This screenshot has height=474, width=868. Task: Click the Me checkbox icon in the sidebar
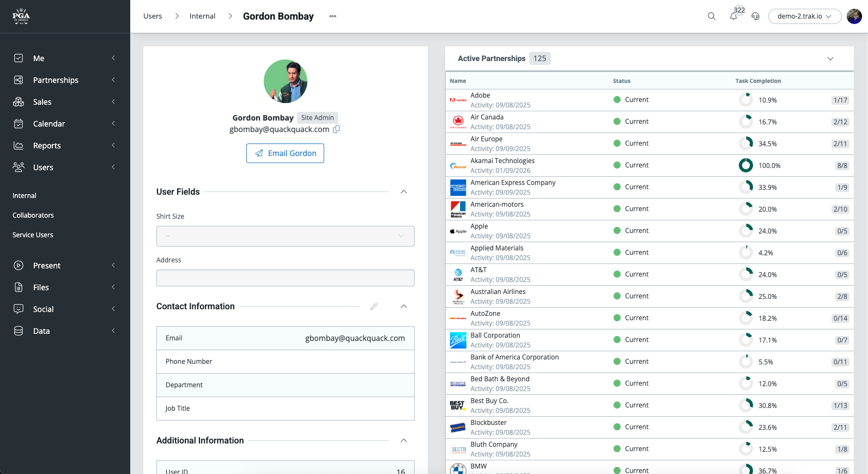pyautogui.click(x=19, y=58)
